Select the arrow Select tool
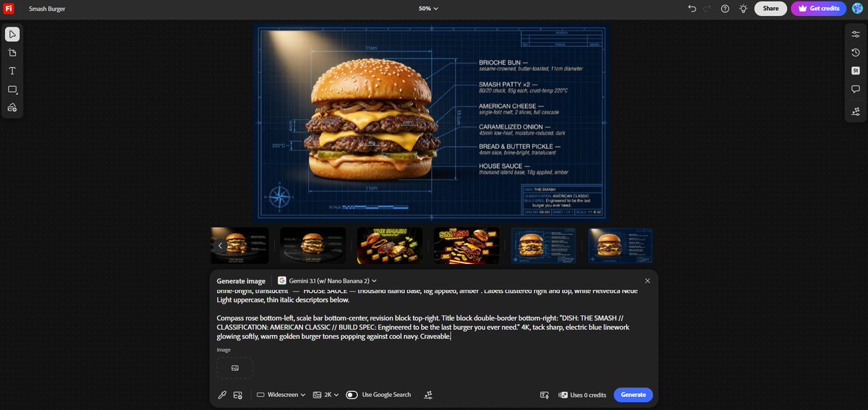This screenshot has height=410, width=868. click(12, 34)
